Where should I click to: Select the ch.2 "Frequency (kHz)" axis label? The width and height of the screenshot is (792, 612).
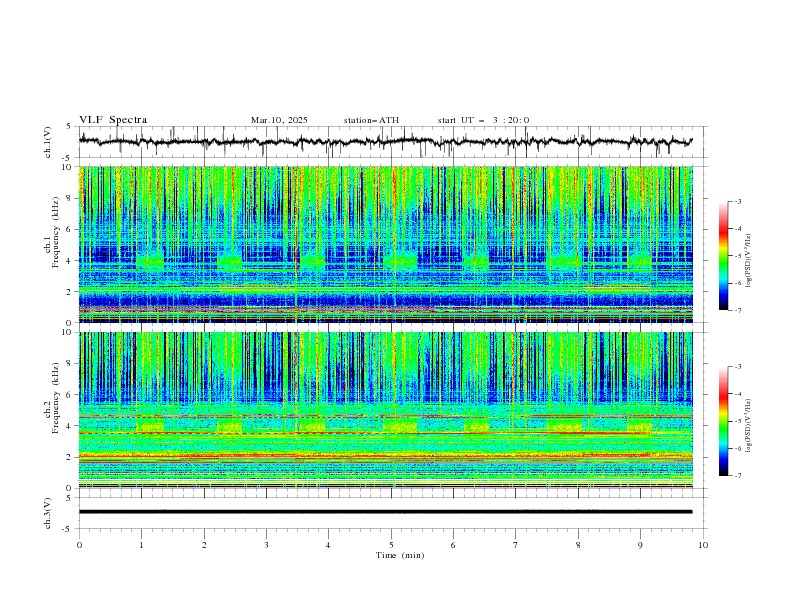click(x=55, y=398)
